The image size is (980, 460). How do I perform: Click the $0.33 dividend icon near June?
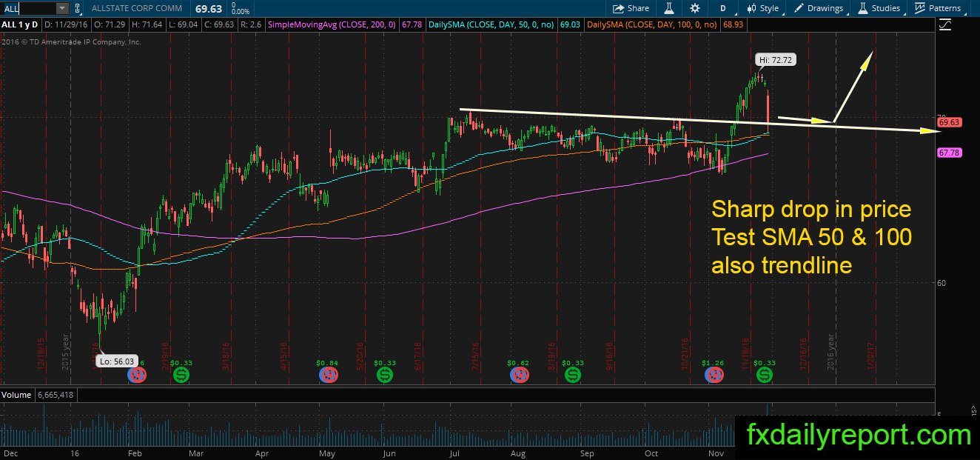click(x=385, y=375)
